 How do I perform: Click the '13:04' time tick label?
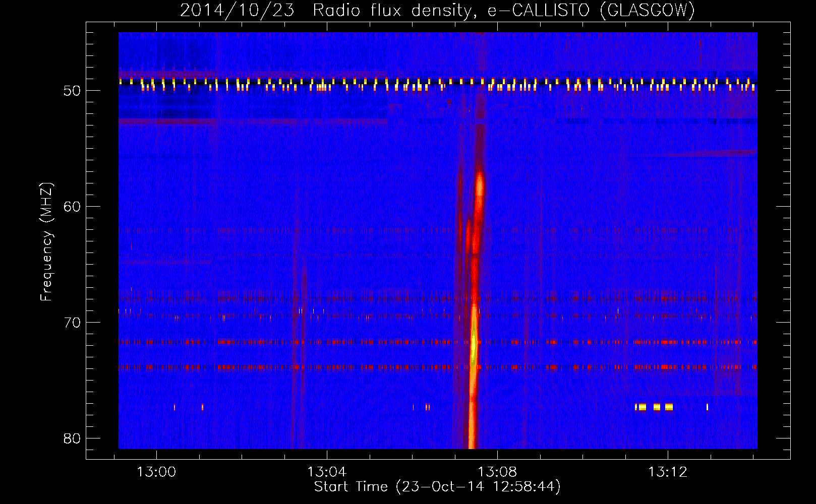click(x=327, y=472)
